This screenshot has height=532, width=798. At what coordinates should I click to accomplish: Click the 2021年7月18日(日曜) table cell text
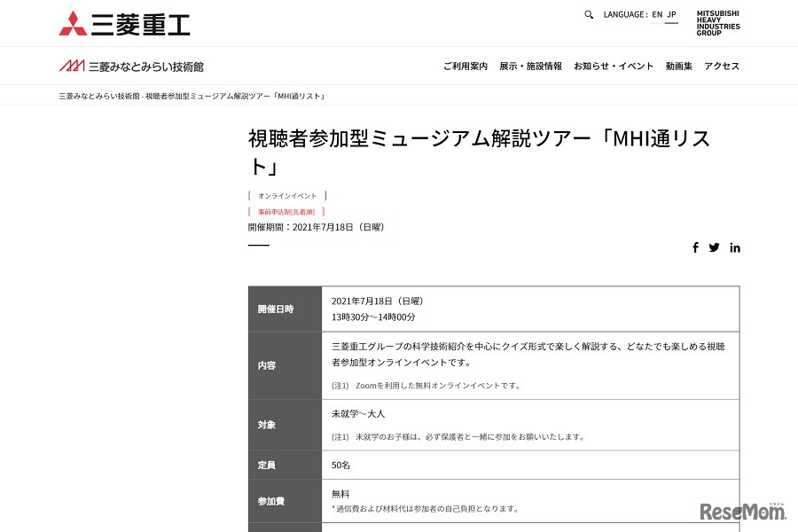pyautogui.click(x=378, y=301)
